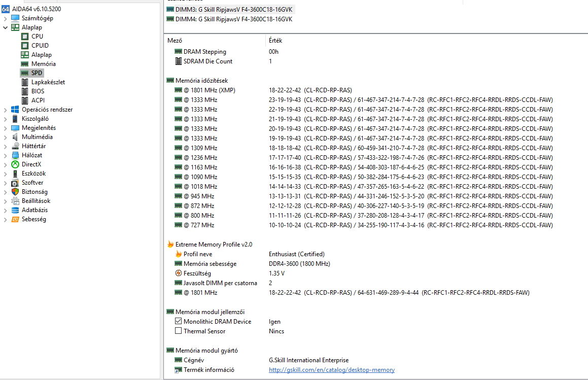This screenshot has height=380, width=588.
Task: Open the CPU chip icon
Action: pos(25,37)
